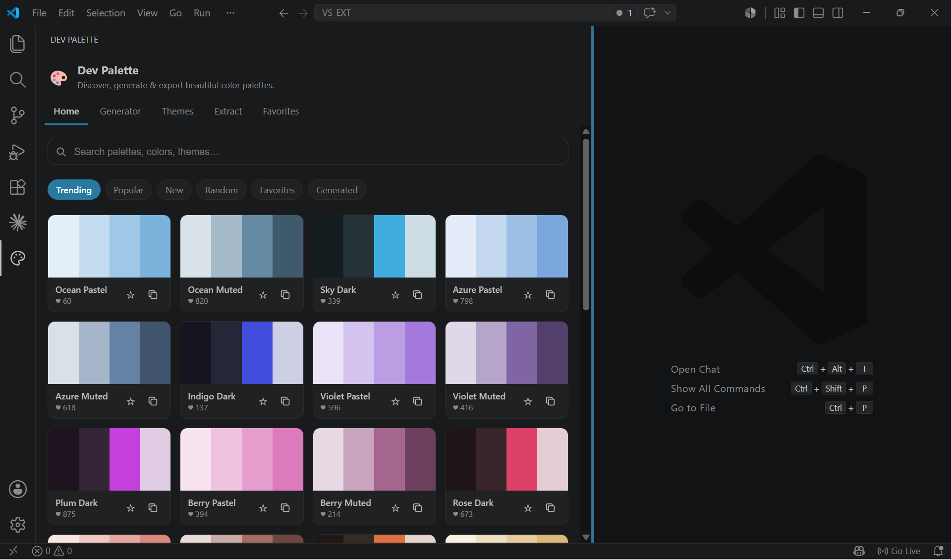This screenshot has height=560, width=951.
Task: Switch to the Generator tab
Action: (120, 111)
